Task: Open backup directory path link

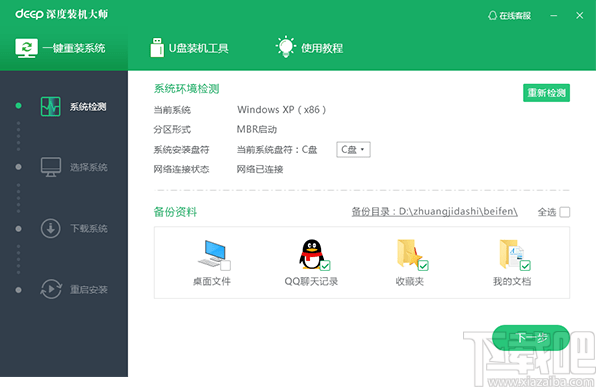Action: tap(434, 212)
